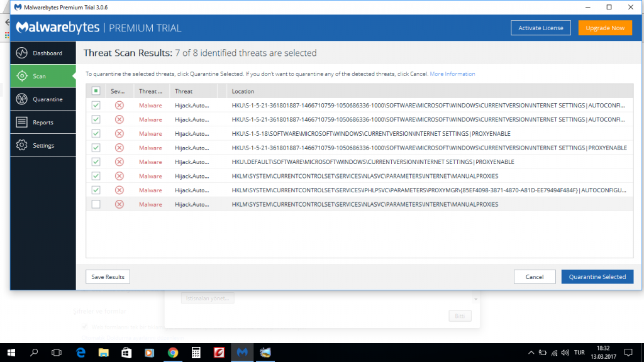Open Task View from taskbar
Viewport: 644px width, 362px height.
[x=57, y=353]
